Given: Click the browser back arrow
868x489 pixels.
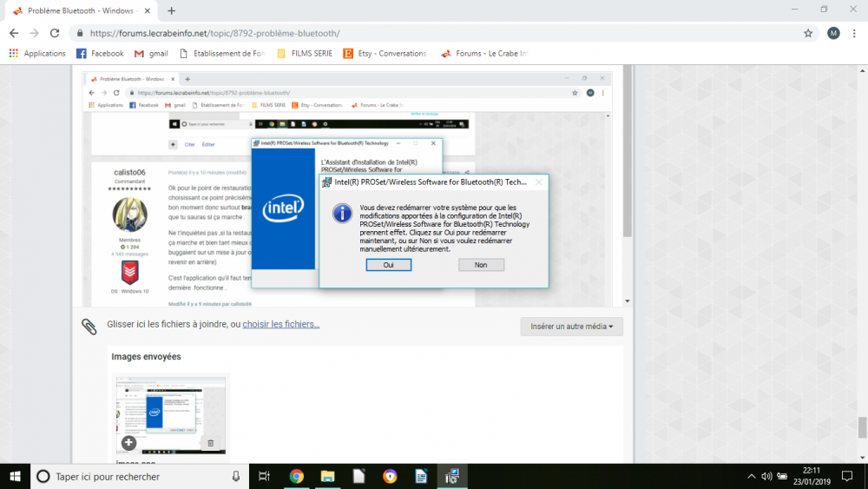Looking at the screenshot, I should 14,33.
